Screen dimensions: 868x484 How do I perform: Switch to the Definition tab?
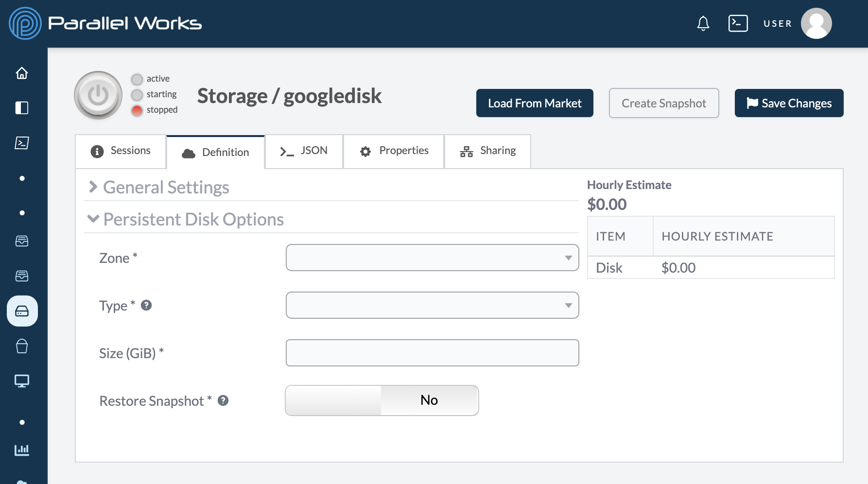click(216, 152)
